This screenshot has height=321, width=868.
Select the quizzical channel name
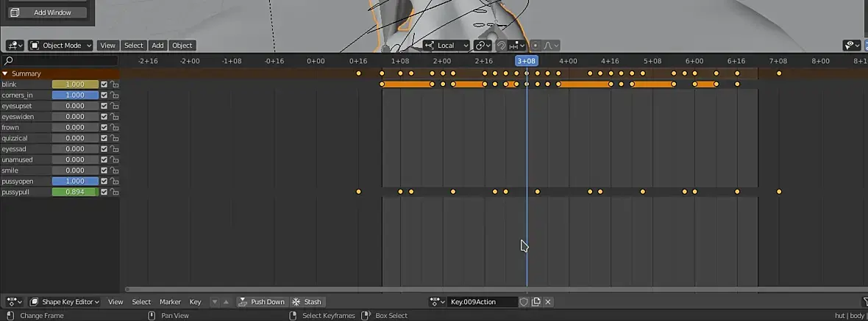point(15,138)
